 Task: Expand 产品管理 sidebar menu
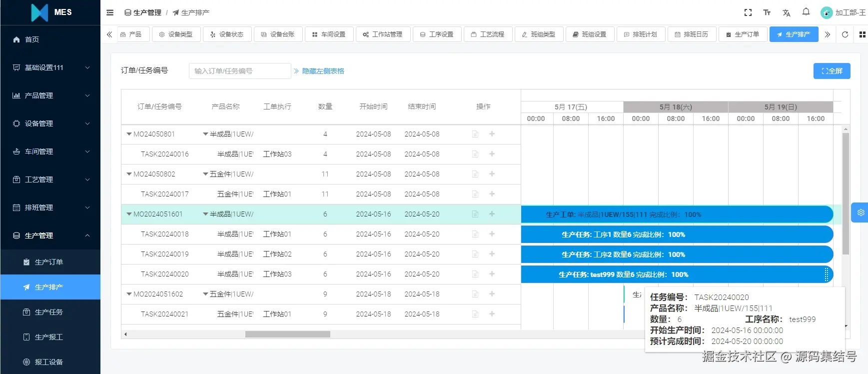(x=50, y=95)
